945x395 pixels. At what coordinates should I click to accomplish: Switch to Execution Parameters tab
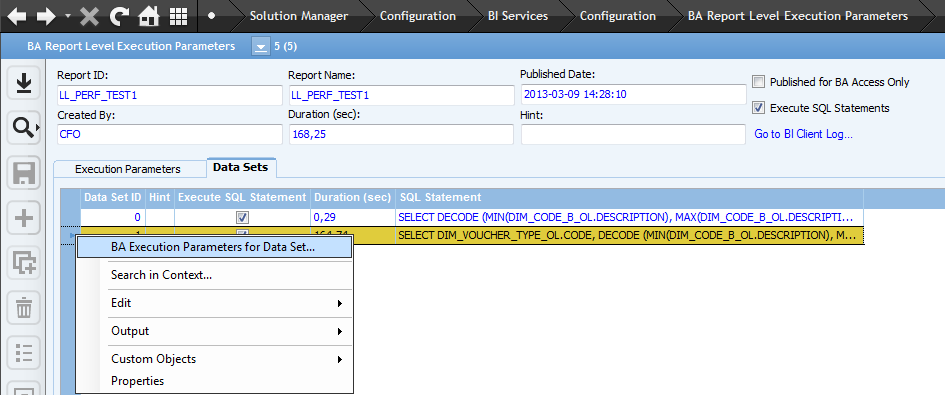point(128,169)
